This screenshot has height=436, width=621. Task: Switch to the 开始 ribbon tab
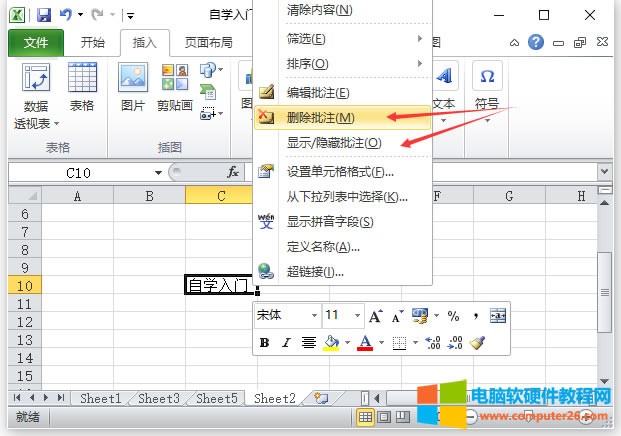pyautogui.click(x=93, y=42)
